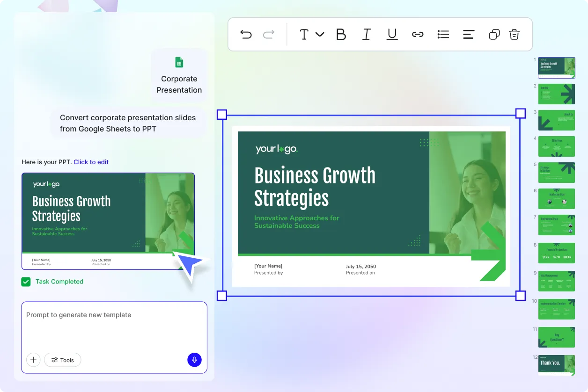Select slide 1 Business Growth Strategies thumbnail
Image resolution: width=588 pixels, height=392 pixels.
[x=557, y=68]
